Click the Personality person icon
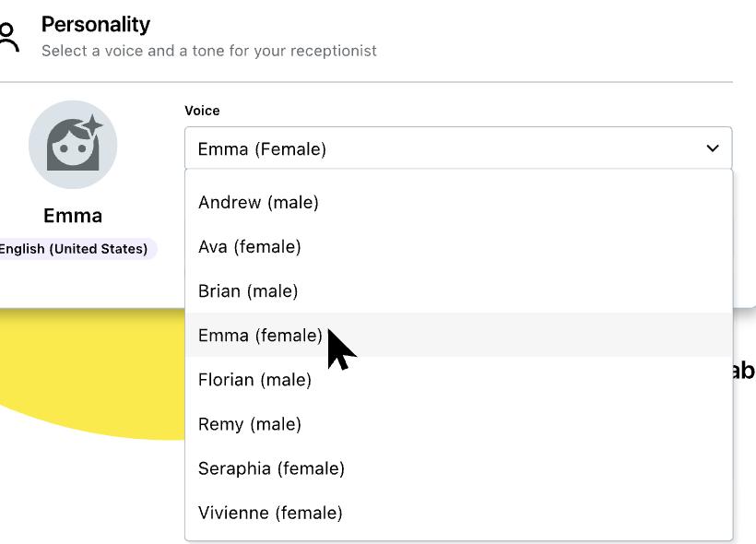 pos(7,37)
